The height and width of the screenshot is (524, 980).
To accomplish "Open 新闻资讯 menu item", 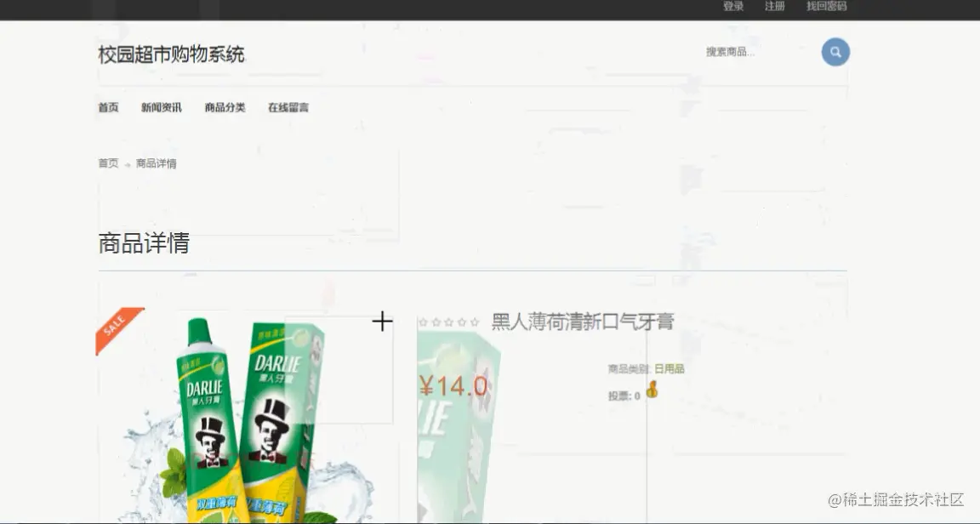I will pos(162,107).
